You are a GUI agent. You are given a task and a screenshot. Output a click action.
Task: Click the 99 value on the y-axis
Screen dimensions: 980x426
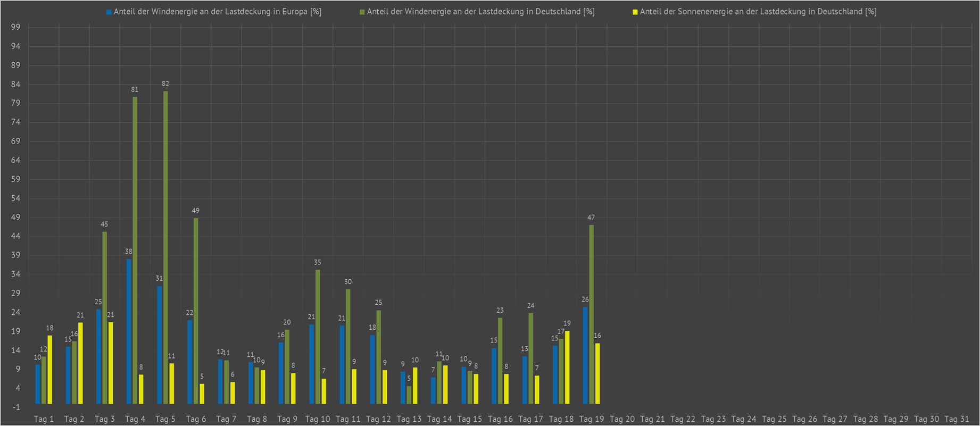(x=16, y=27)
